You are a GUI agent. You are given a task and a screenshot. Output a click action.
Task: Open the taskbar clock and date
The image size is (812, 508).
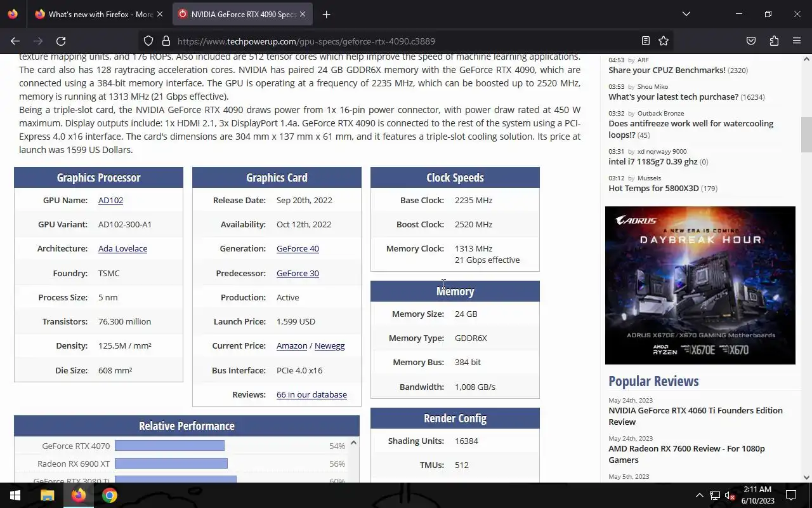coord(757,495)
